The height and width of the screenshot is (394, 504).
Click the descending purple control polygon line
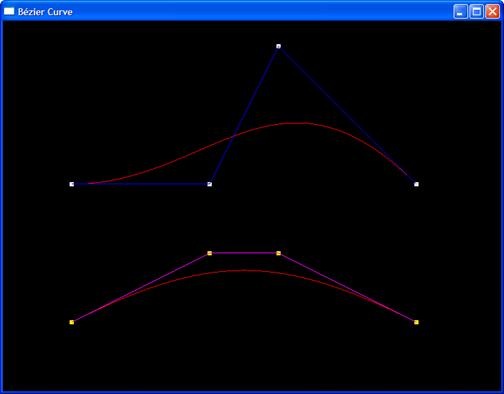(347, 288)
